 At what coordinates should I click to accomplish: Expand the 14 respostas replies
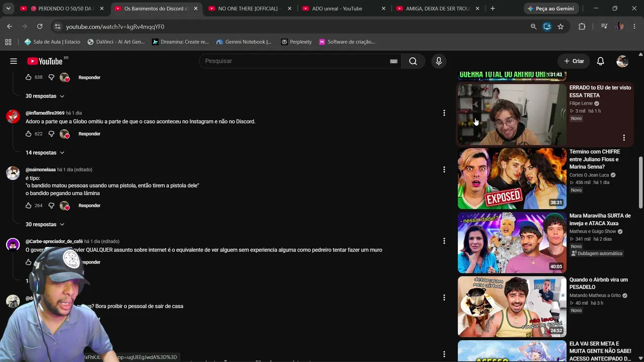point(45,153)
